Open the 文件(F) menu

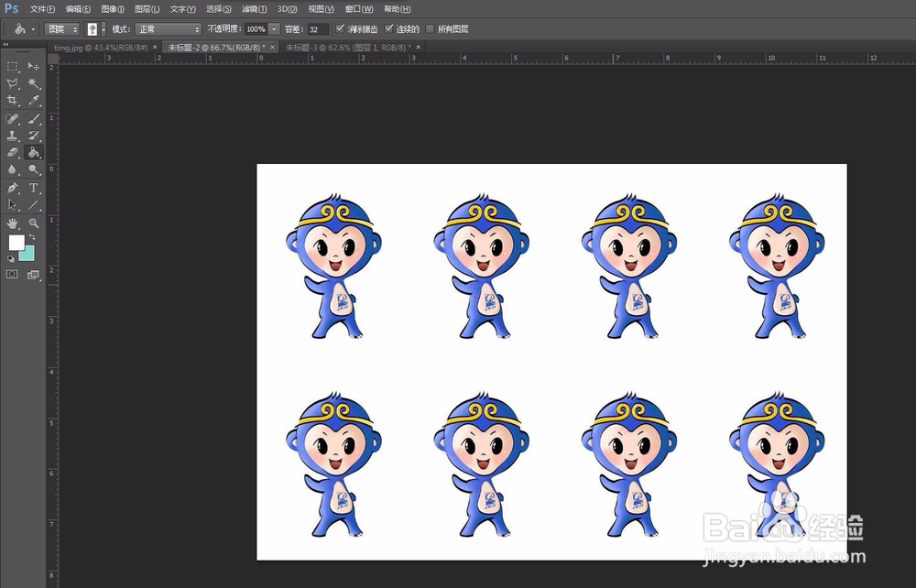(43, 9)
